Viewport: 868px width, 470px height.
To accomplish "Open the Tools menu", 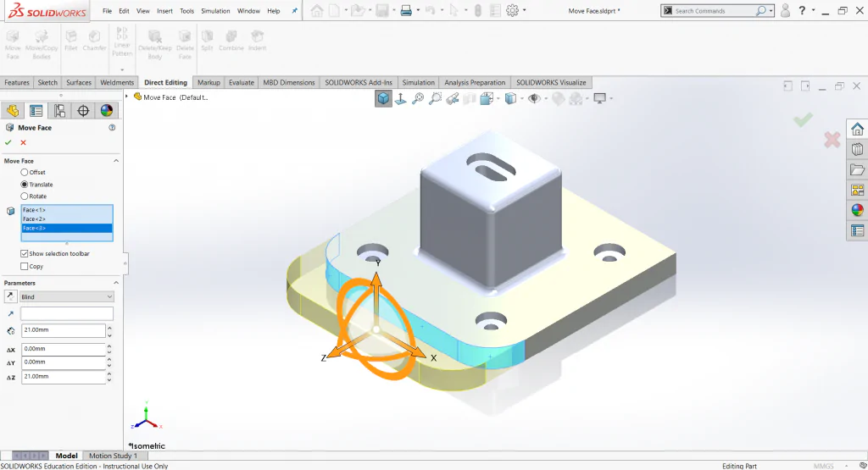I will pos(187,11).
